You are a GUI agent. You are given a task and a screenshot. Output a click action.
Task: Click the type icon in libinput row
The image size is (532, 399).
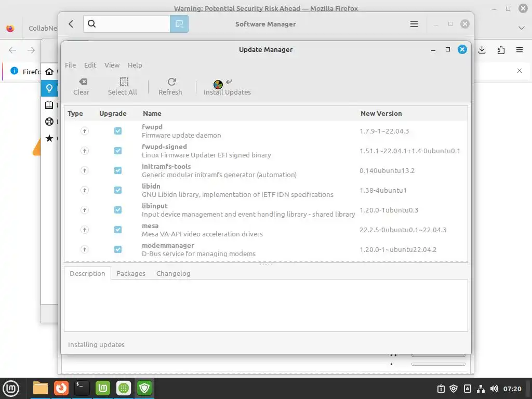coord(85,210)
